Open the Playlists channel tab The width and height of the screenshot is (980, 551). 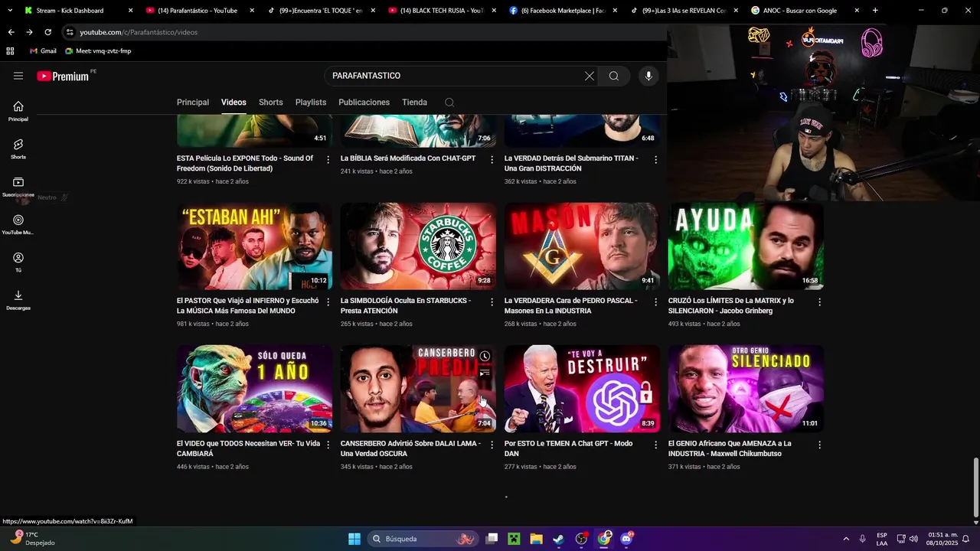tap(311, 103)
